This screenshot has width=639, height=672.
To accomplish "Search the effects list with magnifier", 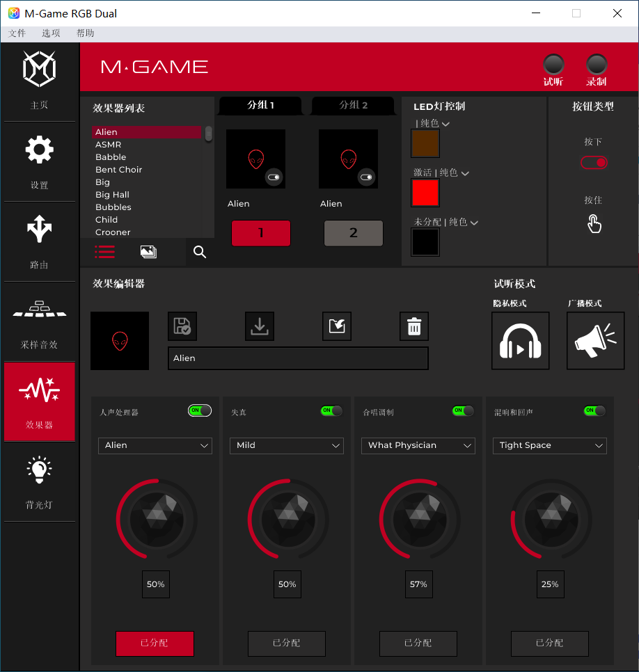I will 199,252.
